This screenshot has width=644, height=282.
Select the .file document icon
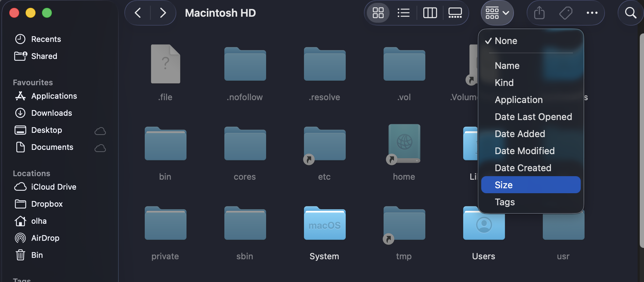pos(166,64)
